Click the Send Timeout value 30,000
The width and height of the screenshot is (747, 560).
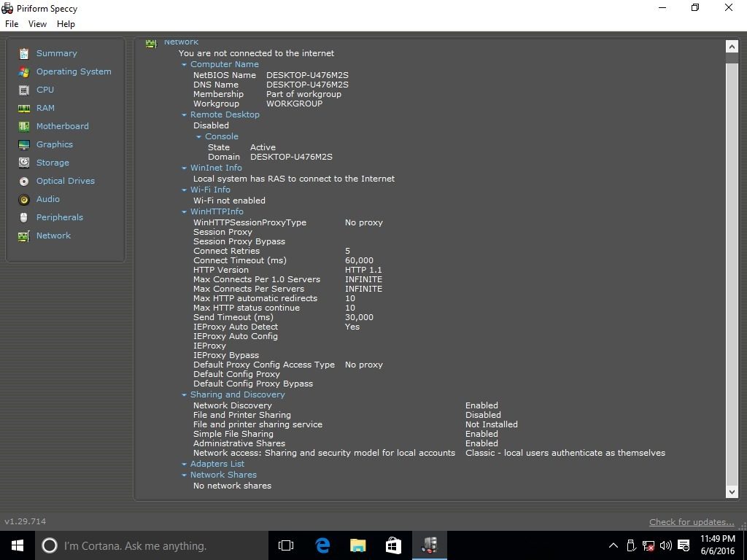point(359,318)
